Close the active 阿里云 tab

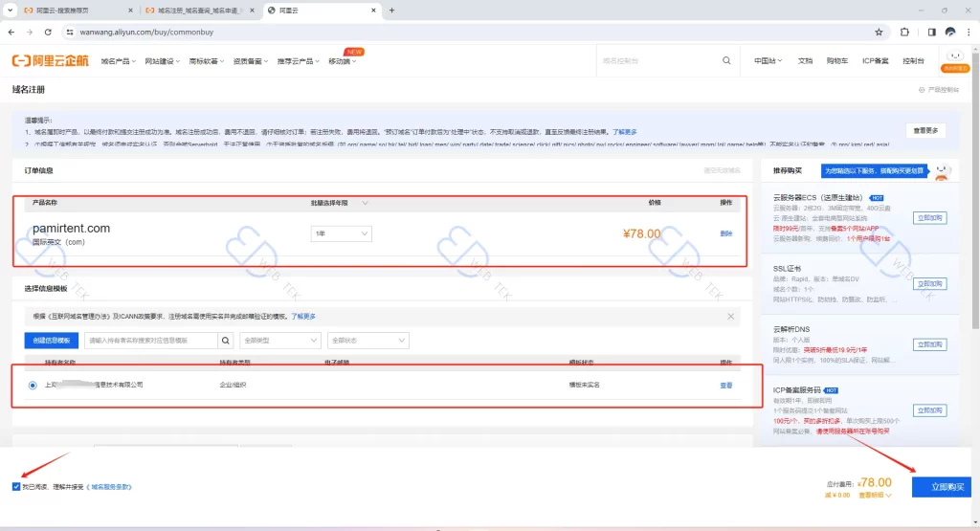(x=373, y=11)
